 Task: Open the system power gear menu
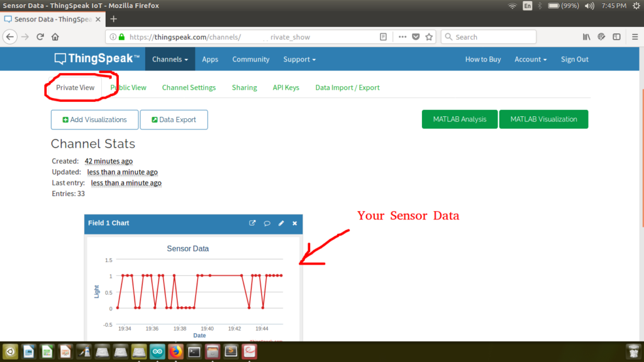point(636,6)
